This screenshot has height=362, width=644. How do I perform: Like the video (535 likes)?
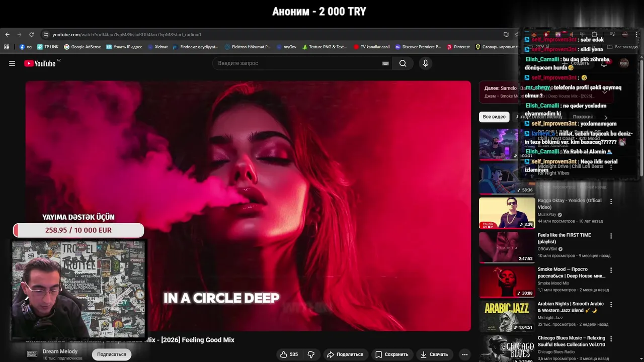[289, 354]
